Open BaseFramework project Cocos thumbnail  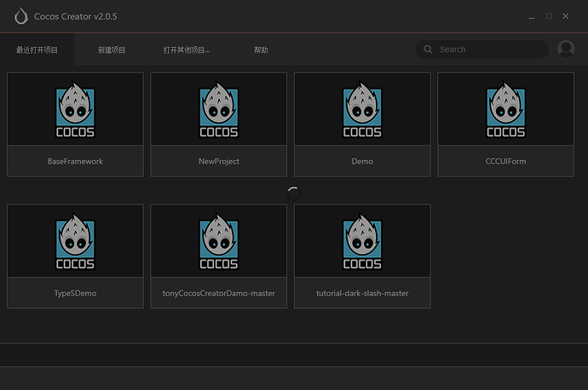pos(75,109)
